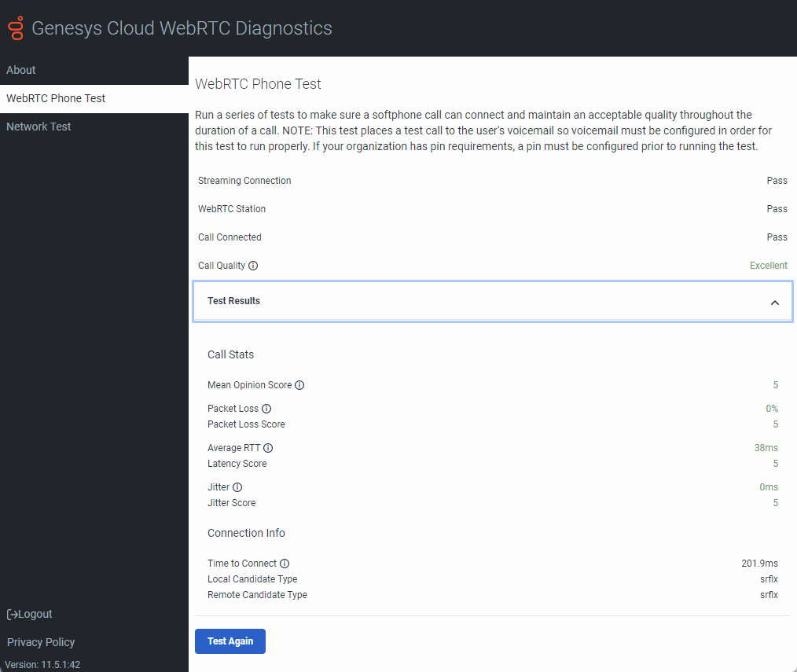This screenshot has height=672, width=797.
Task: Click the Test Results section header
Action: pos(234,301)
